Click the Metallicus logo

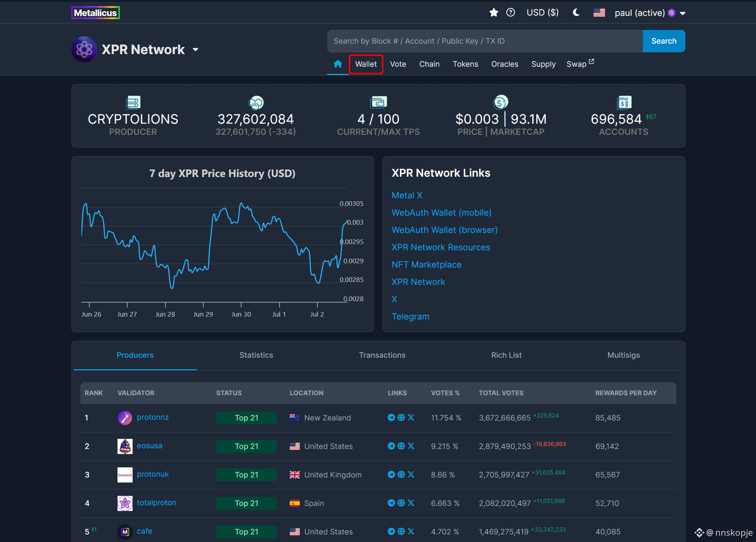click(95, 13)
